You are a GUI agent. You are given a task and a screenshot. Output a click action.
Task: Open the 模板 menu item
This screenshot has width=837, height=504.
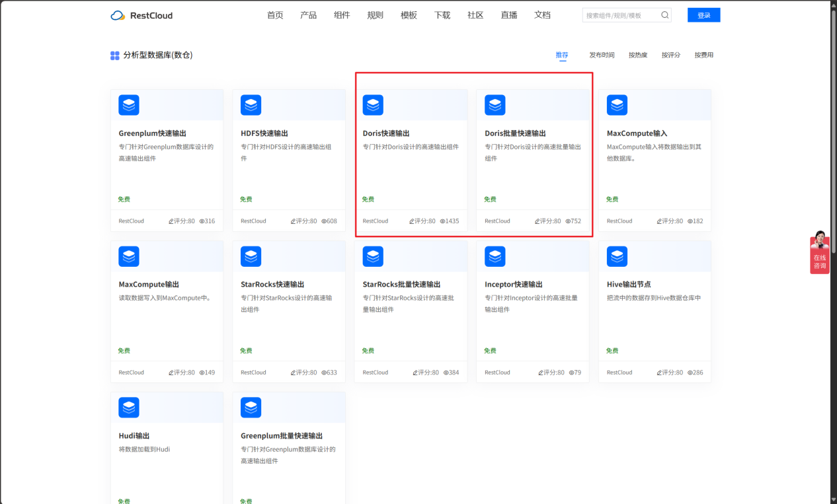[409, 15]
